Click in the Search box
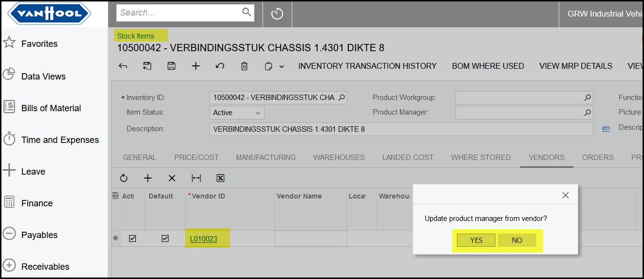Viewport: 644px width, 279px height. 179,13
